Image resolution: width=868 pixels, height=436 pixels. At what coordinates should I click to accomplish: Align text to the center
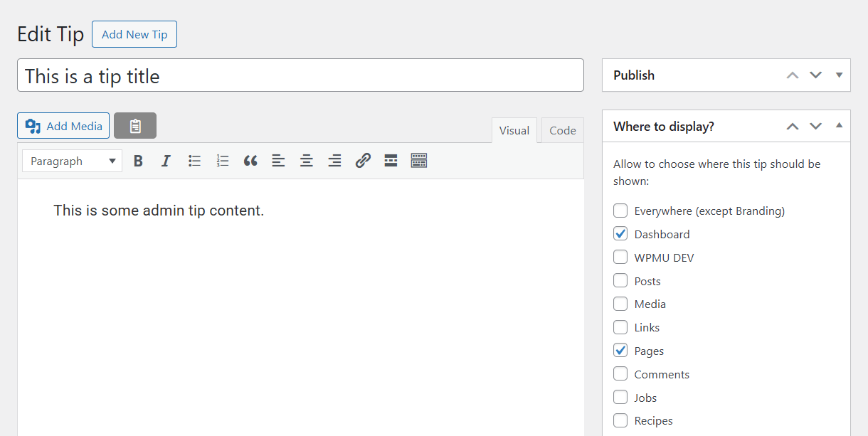[306, 160]
